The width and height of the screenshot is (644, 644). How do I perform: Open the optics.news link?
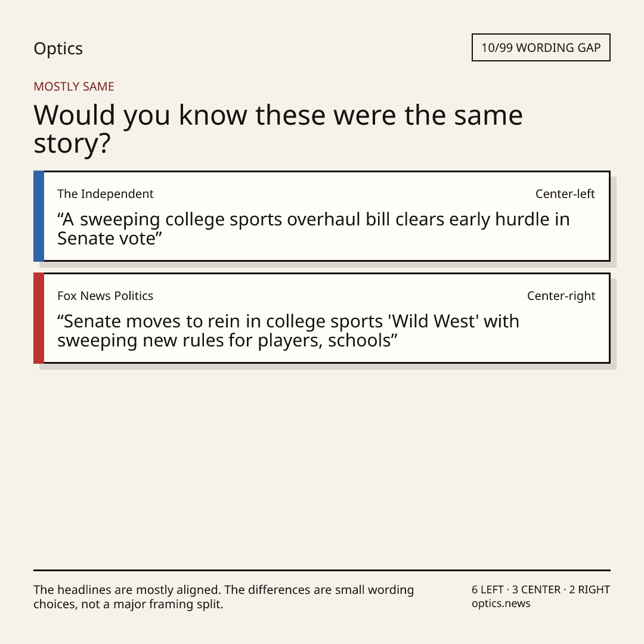[501, 603]
